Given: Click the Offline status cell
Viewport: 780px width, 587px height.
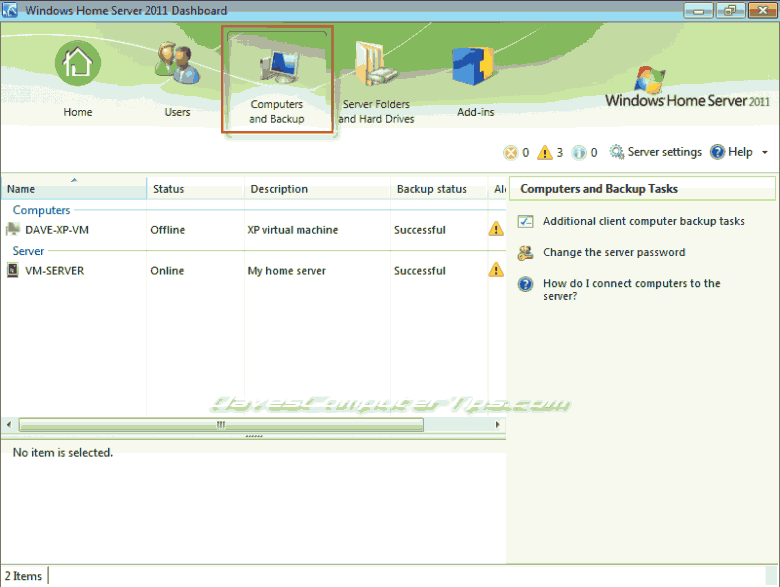Looking at the screenshot, I should pos(168,230).
